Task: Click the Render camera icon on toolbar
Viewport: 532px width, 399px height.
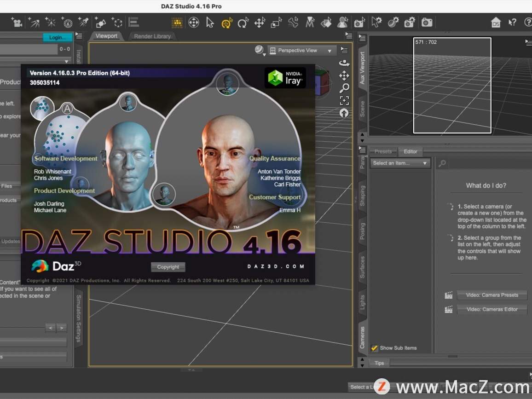Action: pos(427,22)
